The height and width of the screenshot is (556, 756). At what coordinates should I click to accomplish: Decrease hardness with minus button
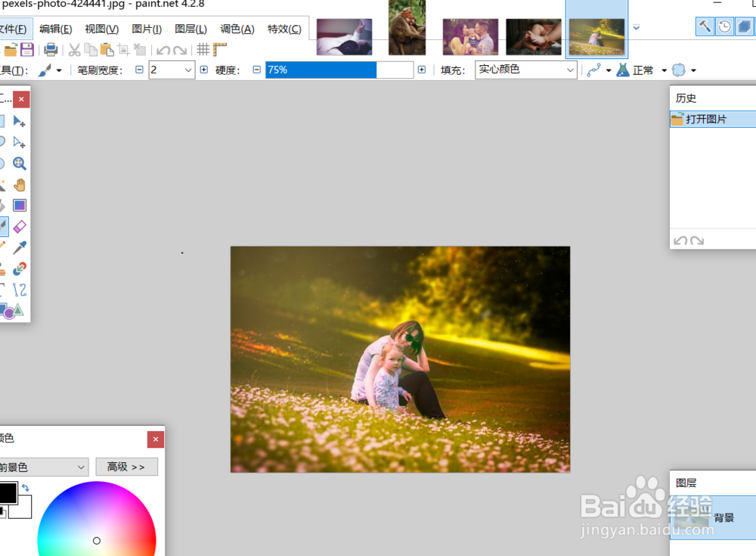257,70
